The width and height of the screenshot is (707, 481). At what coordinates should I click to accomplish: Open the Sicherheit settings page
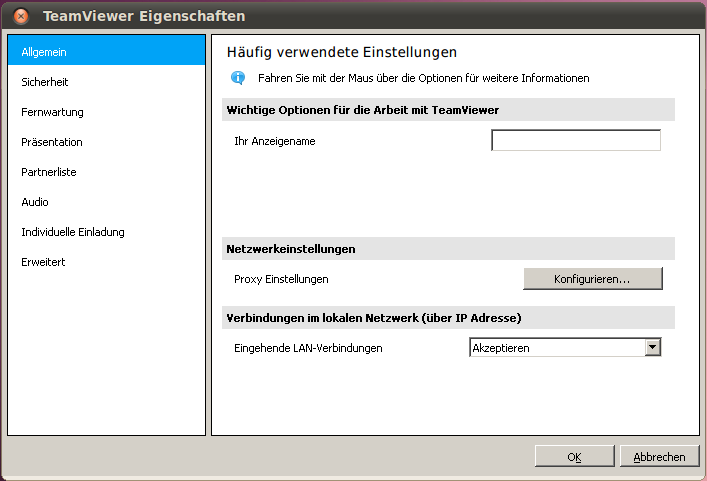tap(45, 82)
